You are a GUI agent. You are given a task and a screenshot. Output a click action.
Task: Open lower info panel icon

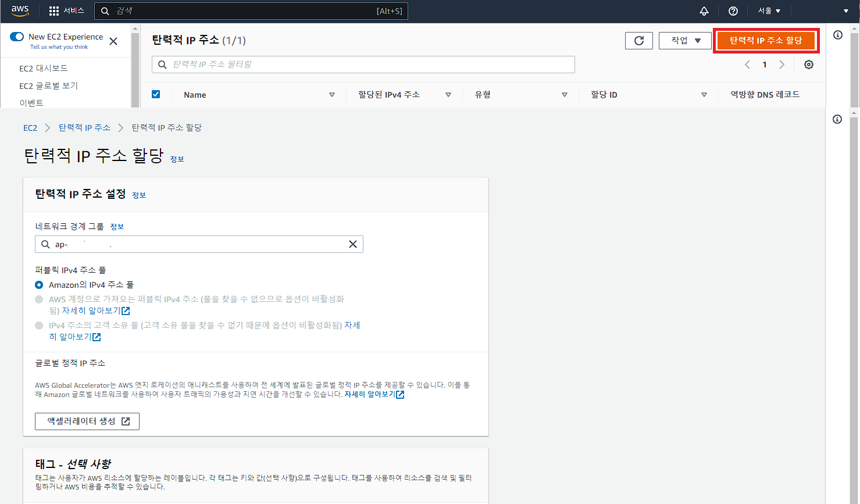(x=837, y=119)
